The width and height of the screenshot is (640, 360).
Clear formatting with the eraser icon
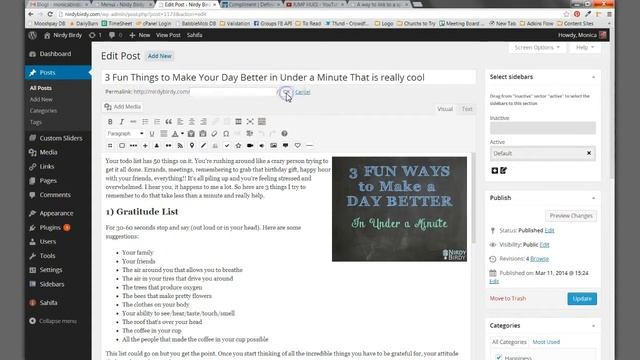coord(214,133)
